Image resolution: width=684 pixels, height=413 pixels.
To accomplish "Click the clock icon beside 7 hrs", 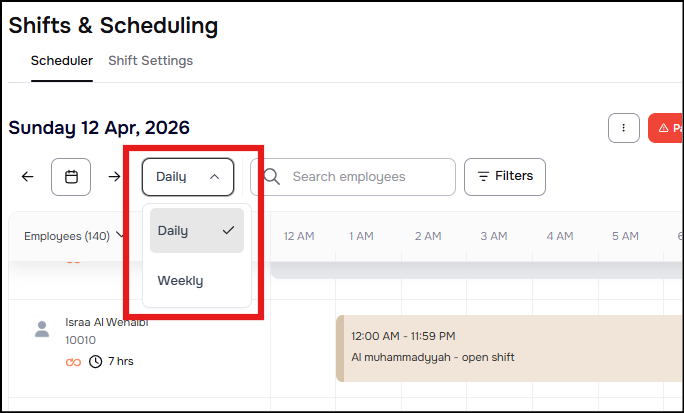I will [96, 361].
